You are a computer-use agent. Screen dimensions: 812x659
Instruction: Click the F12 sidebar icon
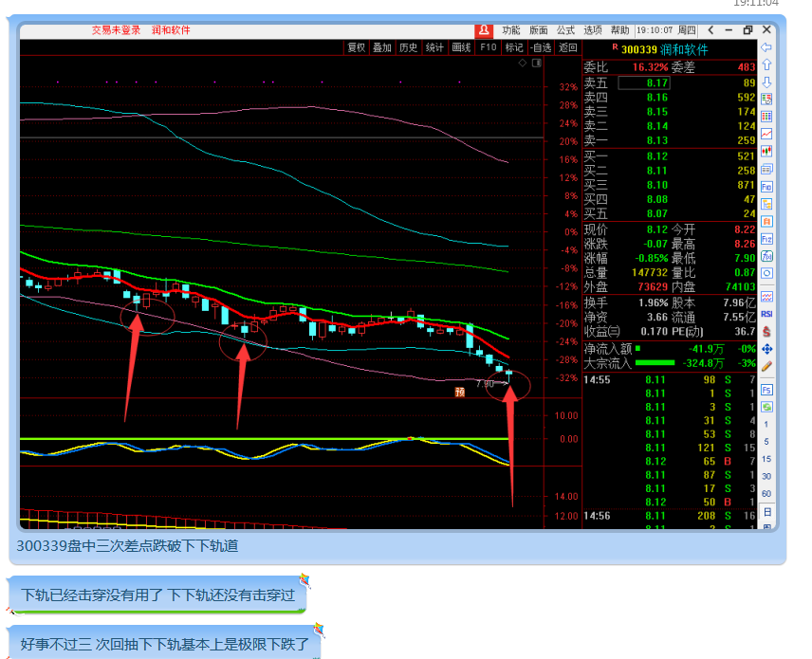(x=766, y=239)
